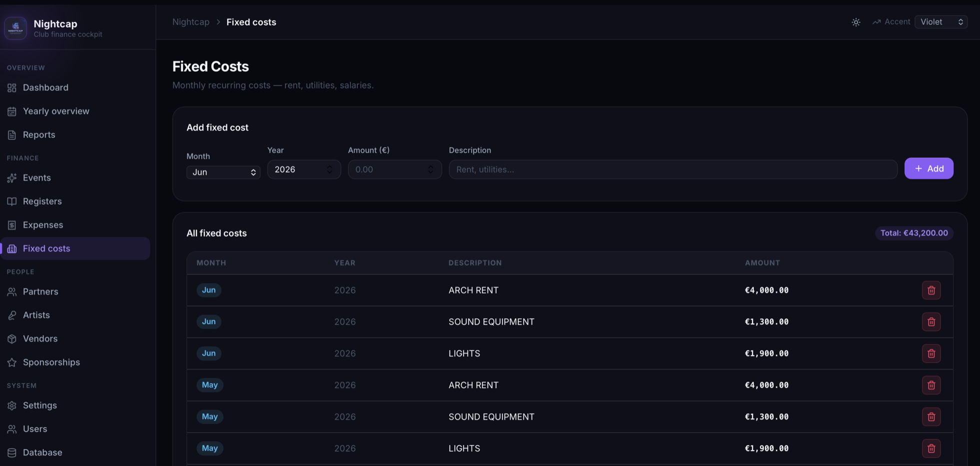The image size is (980, 466).
Task: Delete the May ARCH RENT row
Action: (x=931, y=385)
